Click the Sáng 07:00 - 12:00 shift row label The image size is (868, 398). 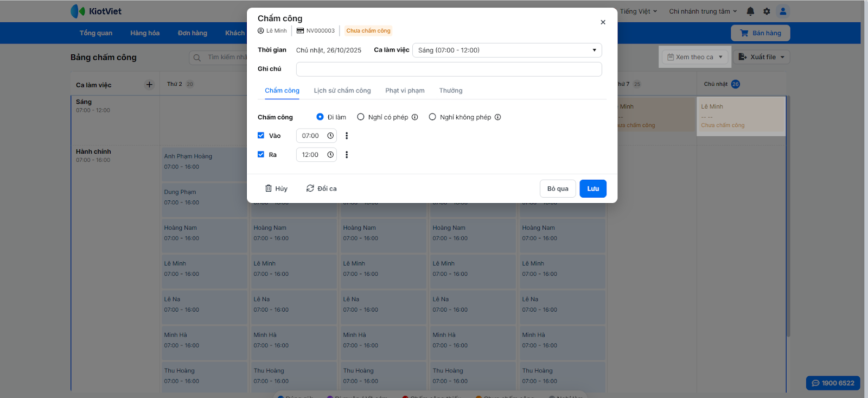(x=93, y=106)
